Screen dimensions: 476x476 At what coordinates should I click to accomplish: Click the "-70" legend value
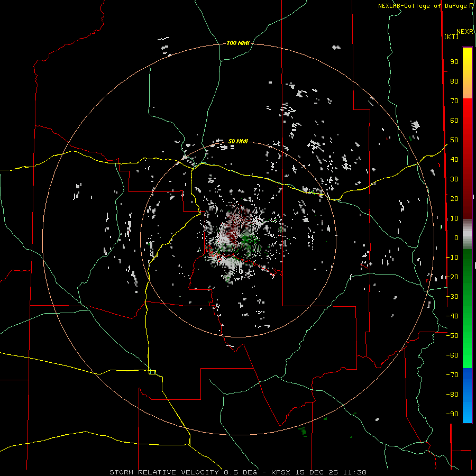(452, 375)
